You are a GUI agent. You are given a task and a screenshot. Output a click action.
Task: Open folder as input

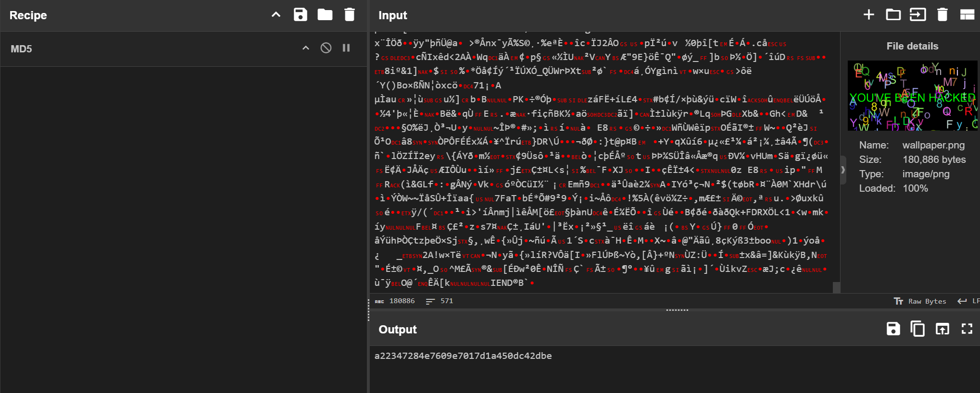tap(893, 15)
